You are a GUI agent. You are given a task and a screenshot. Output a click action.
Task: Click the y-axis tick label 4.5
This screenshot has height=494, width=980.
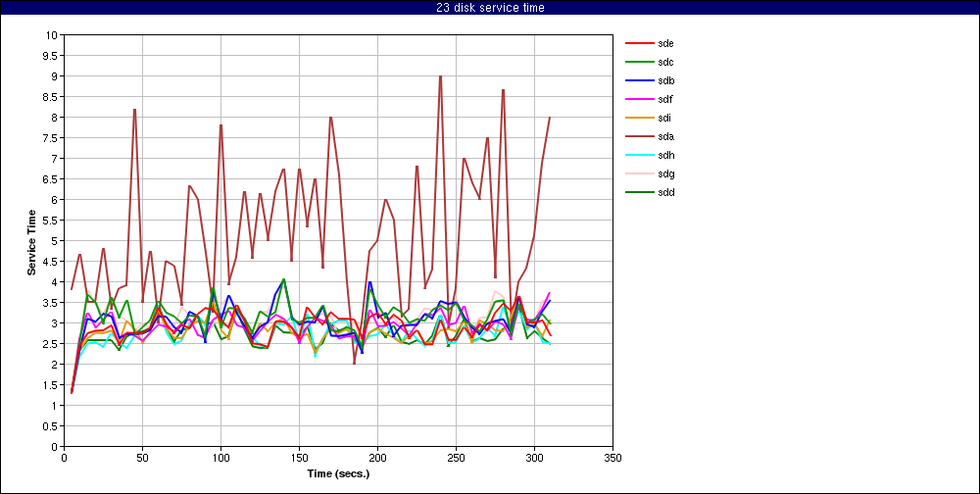[x=51, y=262]
